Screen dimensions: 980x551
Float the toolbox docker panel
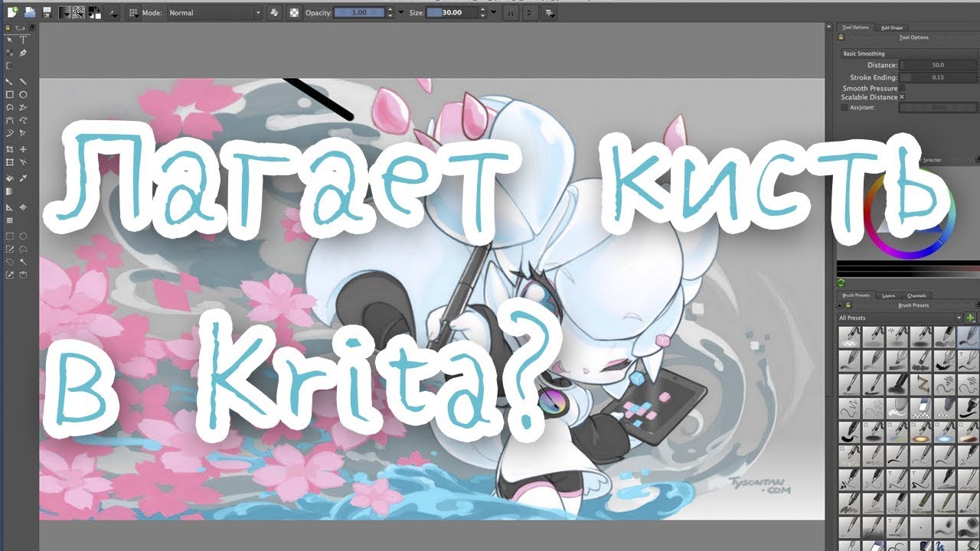[x=31, y=28]
